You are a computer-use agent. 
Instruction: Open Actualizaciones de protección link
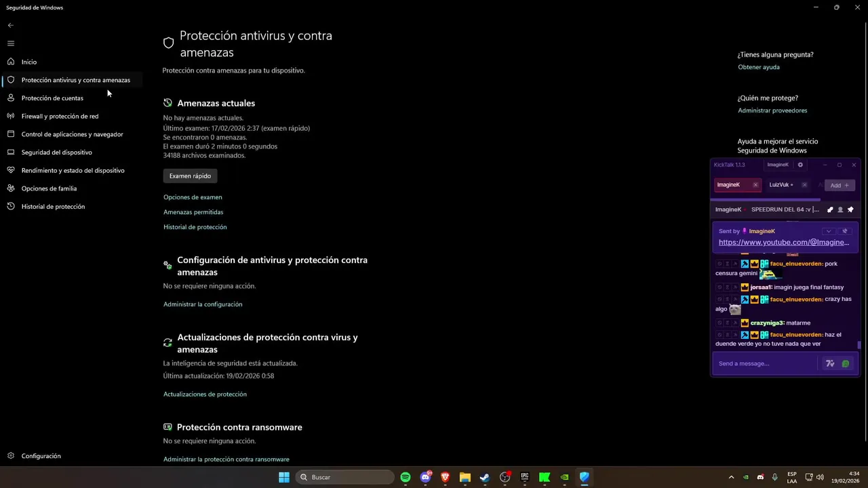click(205, 394)
